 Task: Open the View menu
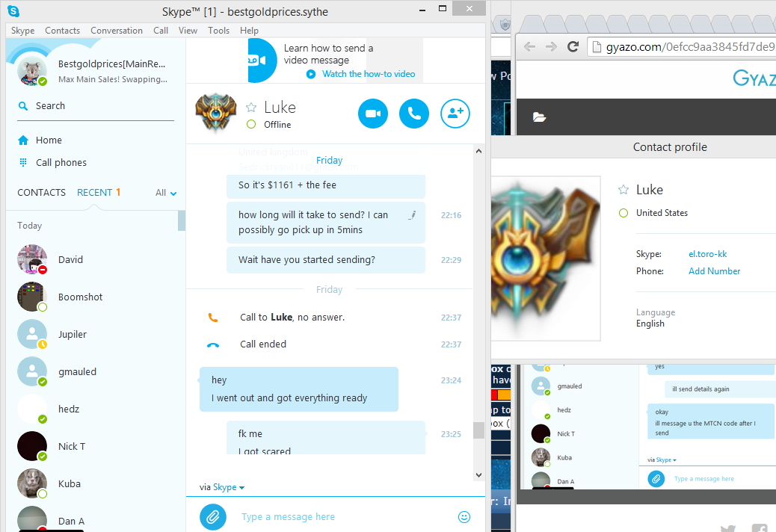click(x=188, y=31)
